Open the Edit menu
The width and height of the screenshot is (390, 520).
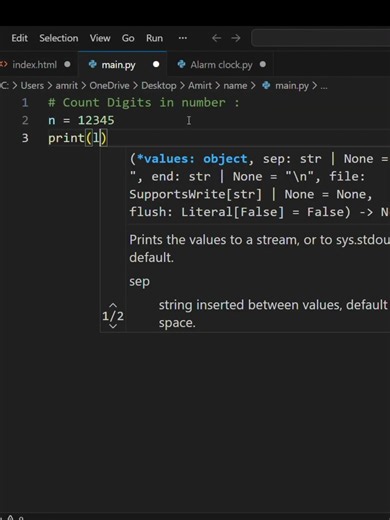(x=19, y=38)
